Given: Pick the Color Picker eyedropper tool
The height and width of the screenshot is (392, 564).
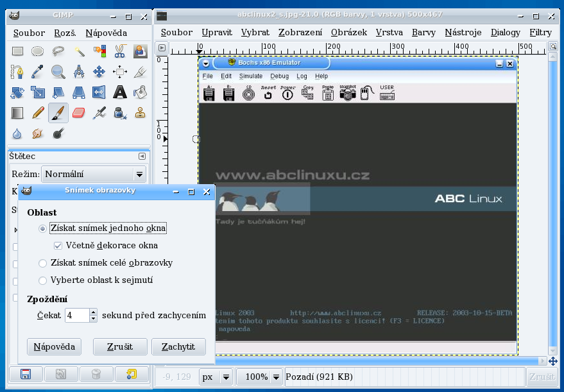Looking at the screenshot, I should pos(37,72).
